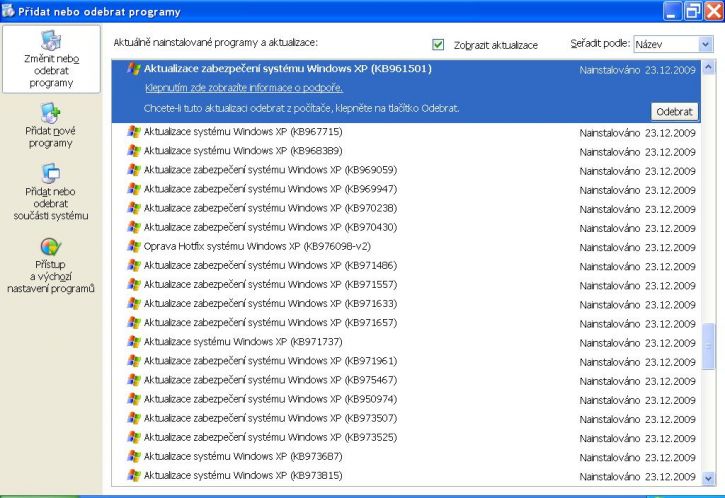Click Windows flag icon next to KB968389
This screenshot has height=498, width=725.
(x=134, y=151)
